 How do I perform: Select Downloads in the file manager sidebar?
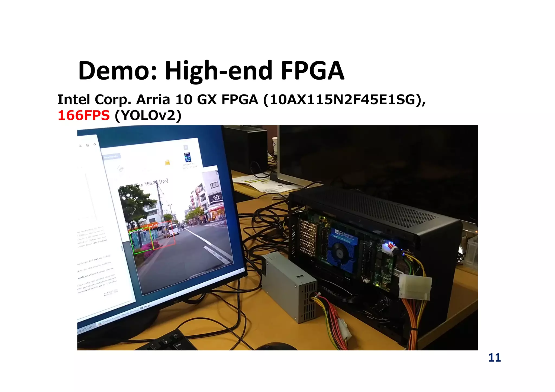point(111,157)
